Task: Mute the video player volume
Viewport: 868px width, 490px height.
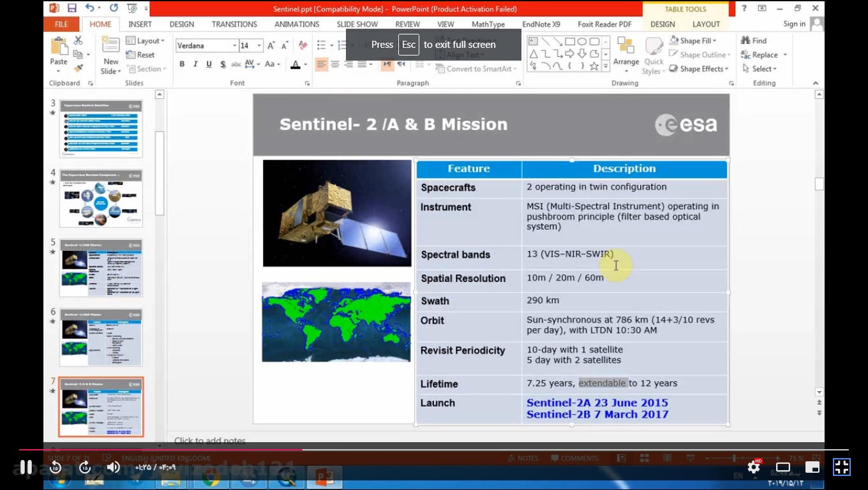Action: [x=114, y=468]
